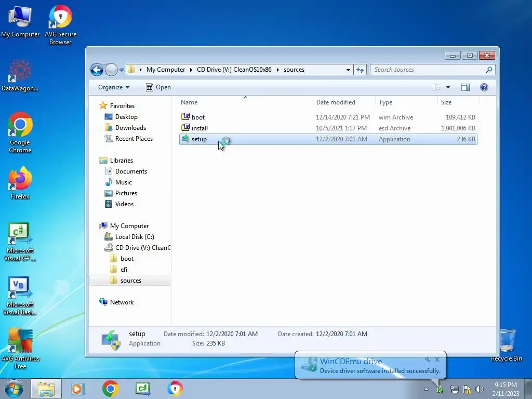The height and width of the screenshot is (399, 532).
Task: Open address bar history dropdown
Action: (348, 70)
